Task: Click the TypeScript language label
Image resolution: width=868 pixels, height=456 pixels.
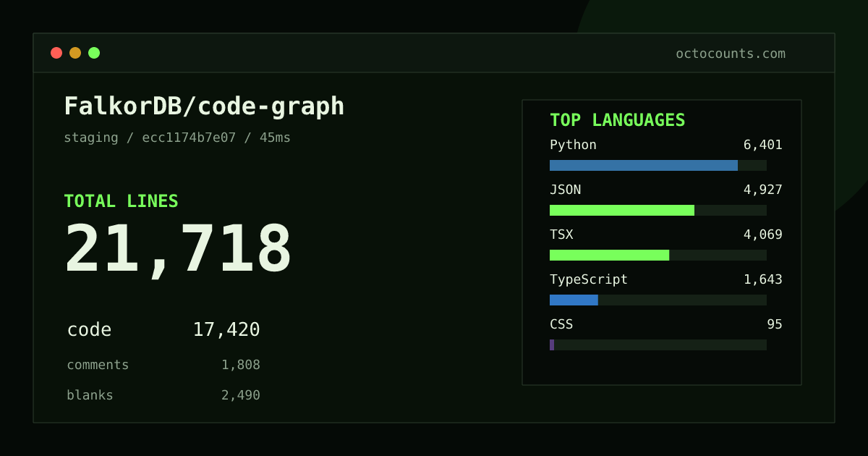Action: pyautogui.click(x=589, y=279)
